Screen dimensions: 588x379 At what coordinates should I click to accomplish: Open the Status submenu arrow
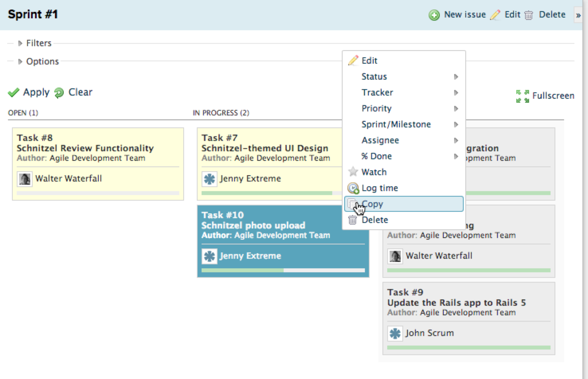456,76
